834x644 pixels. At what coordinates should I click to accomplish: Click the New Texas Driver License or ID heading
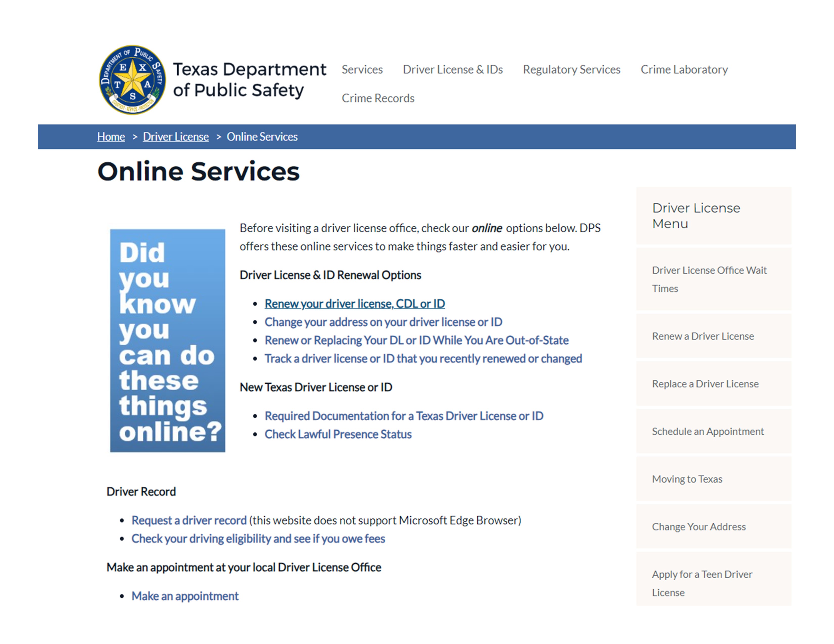click(x=316, y=387)
